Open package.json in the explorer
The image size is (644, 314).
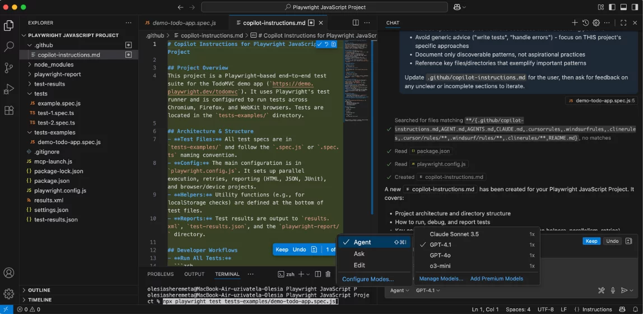point(52,181)
